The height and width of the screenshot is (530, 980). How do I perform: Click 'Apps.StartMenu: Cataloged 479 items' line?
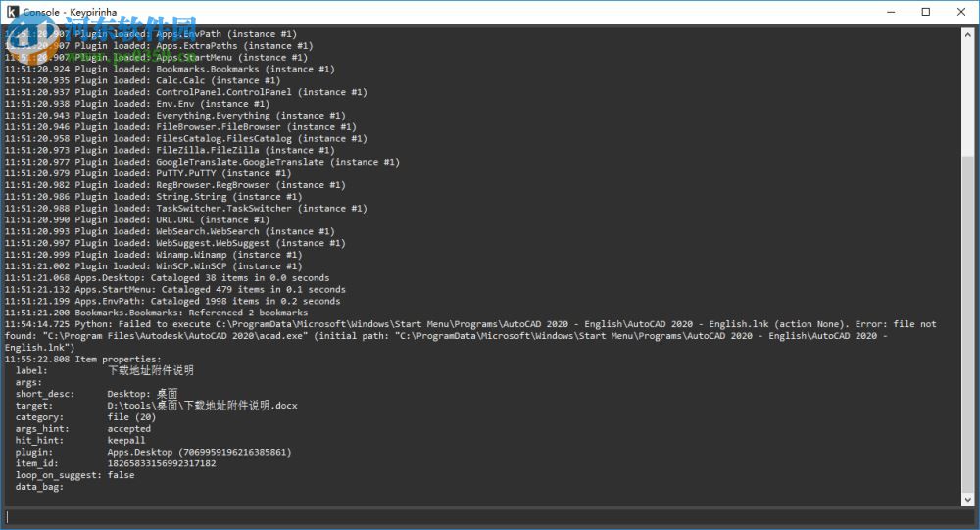click(175, 289)
